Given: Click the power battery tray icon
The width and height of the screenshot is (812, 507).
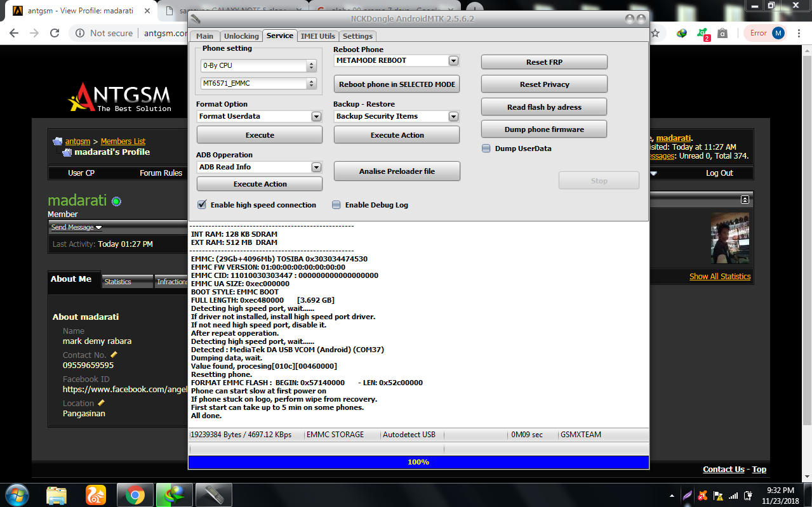Looking at the screenshot, I should tap(749, 495).
